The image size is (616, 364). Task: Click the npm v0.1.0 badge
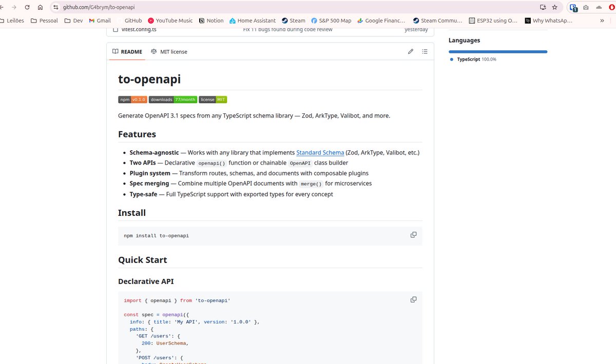(x=132, y=99)
